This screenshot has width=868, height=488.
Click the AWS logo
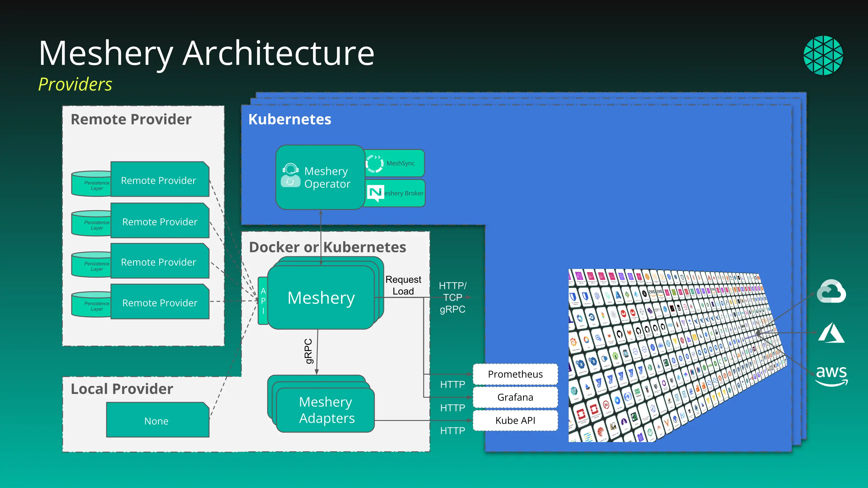tap(831, 375)
